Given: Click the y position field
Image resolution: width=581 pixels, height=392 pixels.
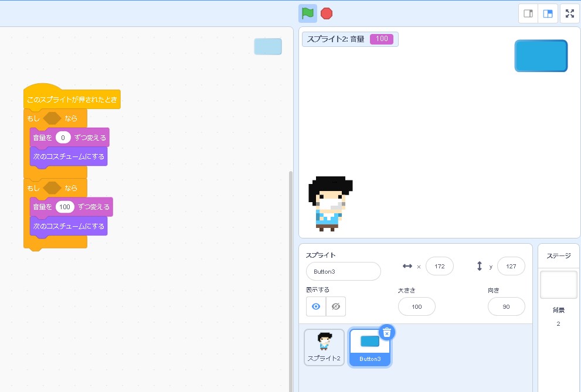Looking at the screenshot, I should point(511,266).
